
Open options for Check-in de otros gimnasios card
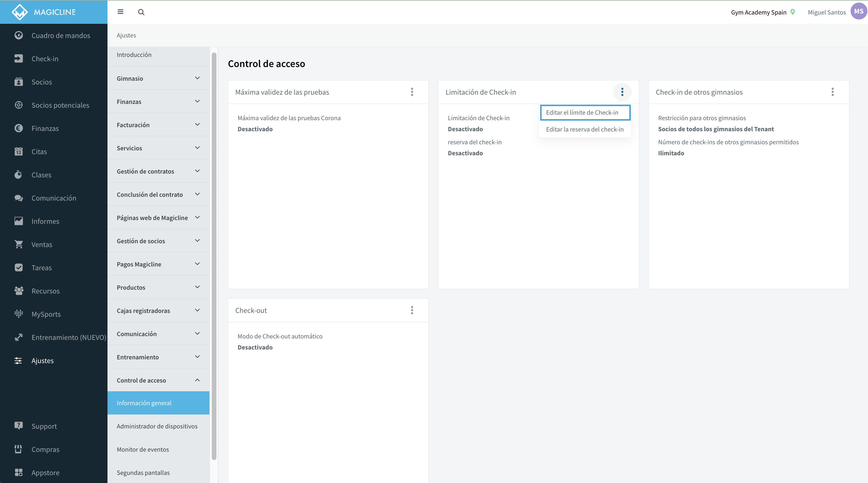pyautogui.click(x=832, y=92)
